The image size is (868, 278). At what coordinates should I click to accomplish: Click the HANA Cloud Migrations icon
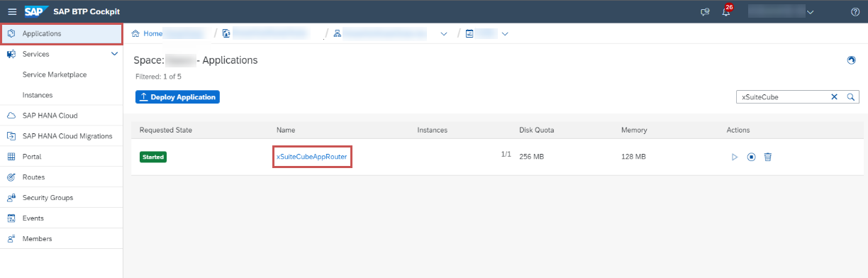coord(11,136)
